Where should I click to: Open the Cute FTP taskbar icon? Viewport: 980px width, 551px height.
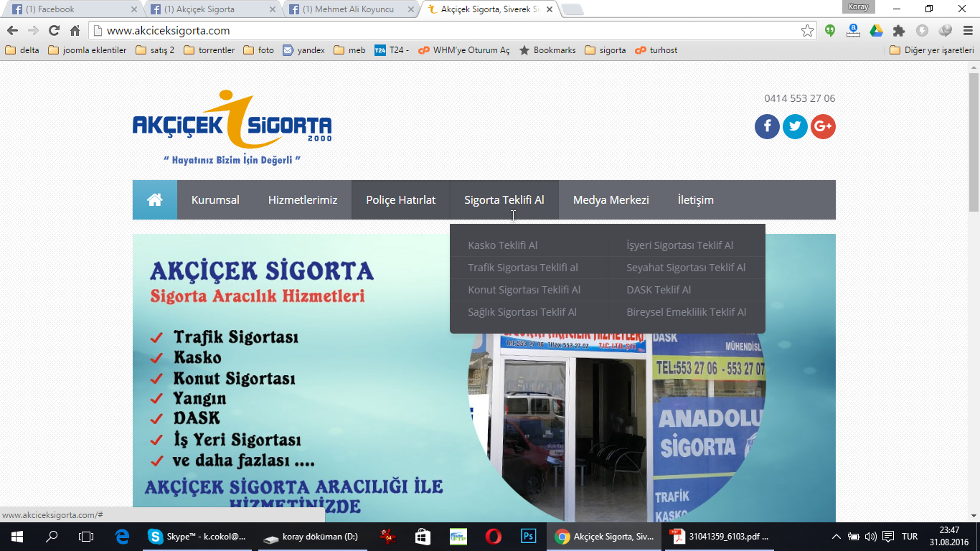458,537
